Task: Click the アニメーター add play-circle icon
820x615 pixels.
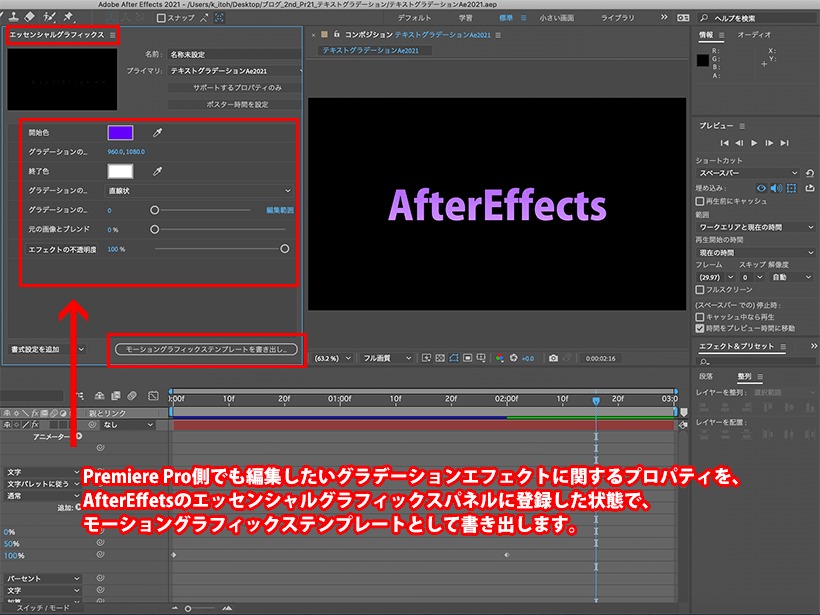Action: coord(79,436)
